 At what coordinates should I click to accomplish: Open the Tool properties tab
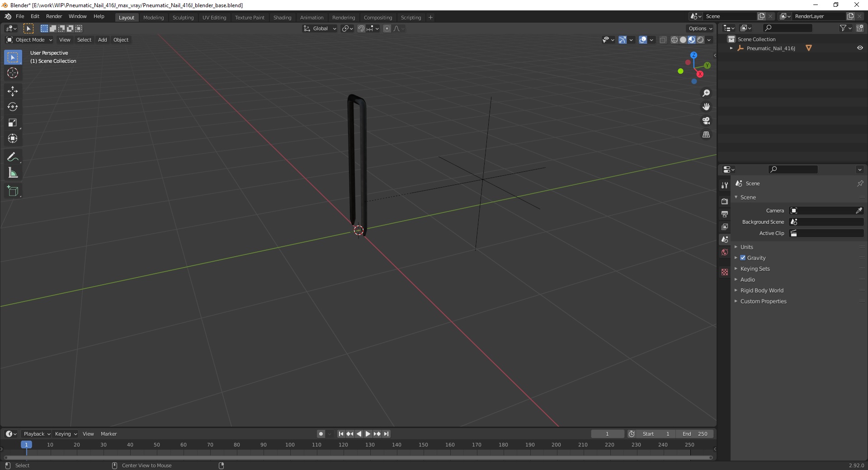point(725,185)
